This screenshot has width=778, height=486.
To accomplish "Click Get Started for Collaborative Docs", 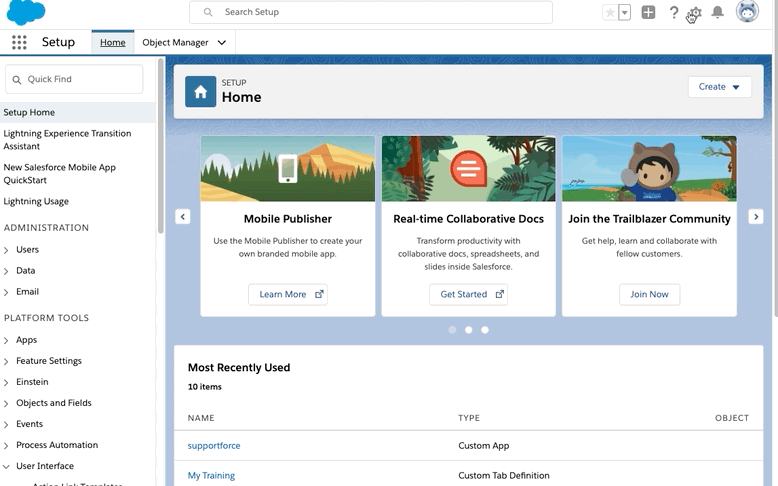I will coord(468,294).
